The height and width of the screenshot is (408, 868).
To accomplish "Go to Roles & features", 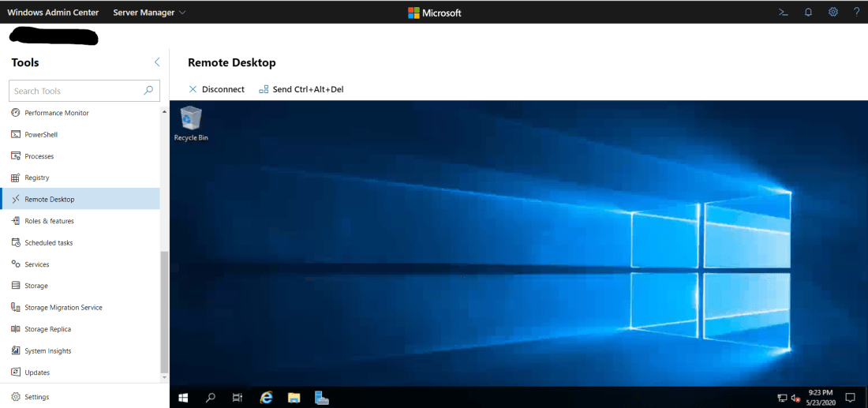I will tap(49, 221).
